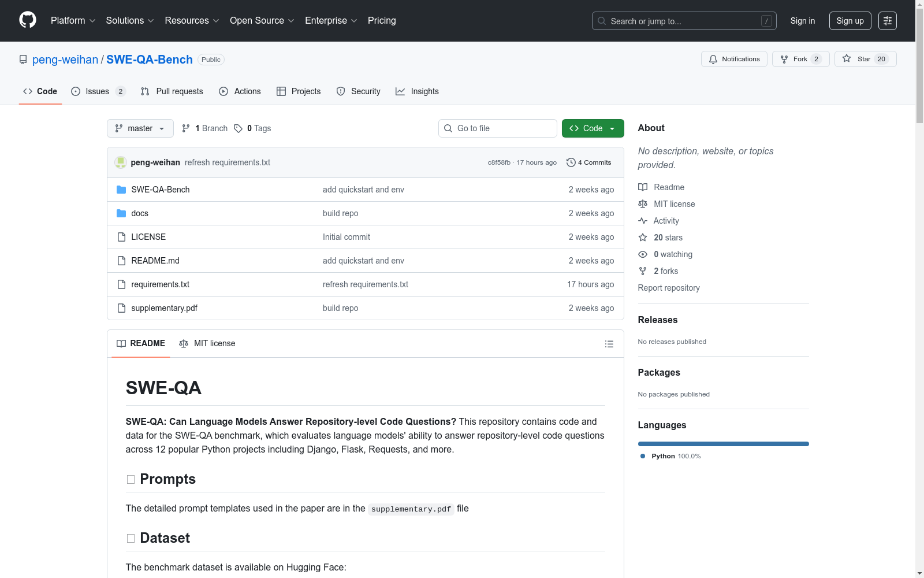The height and width of the screenshot is (578, 924).
Task: Open the master branch selector dropdown
Action: 140,128
